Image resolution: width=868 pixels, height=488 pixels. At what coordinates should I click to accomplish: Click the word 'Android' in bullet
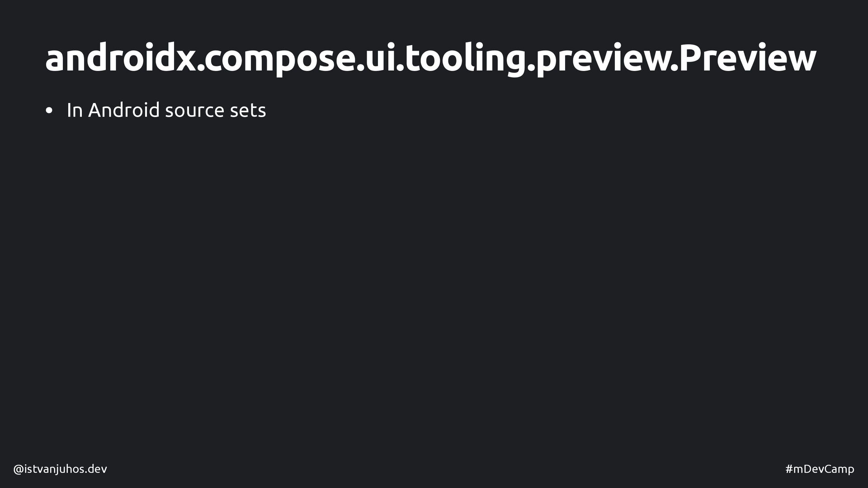click(x=123, y=110)
